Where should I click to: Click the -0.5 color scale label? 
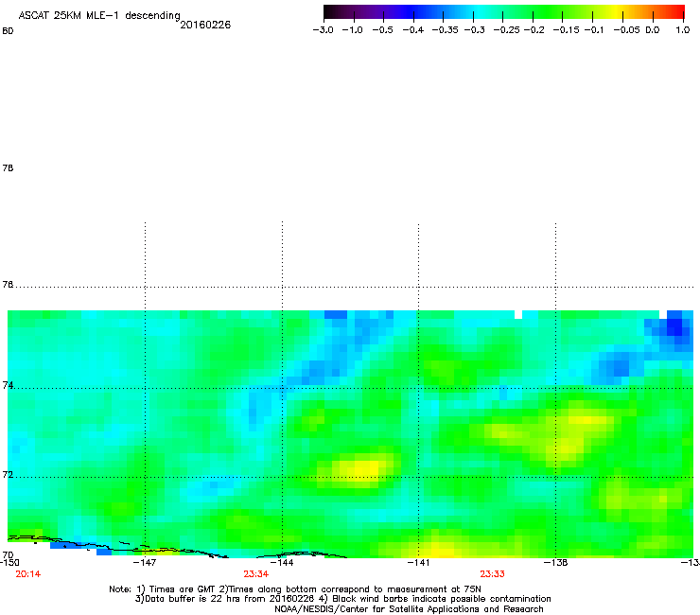click(382, 30)
